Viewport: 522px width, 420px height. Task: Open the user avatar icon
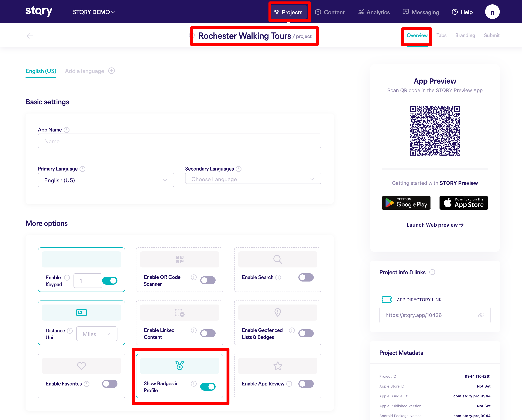492,12
